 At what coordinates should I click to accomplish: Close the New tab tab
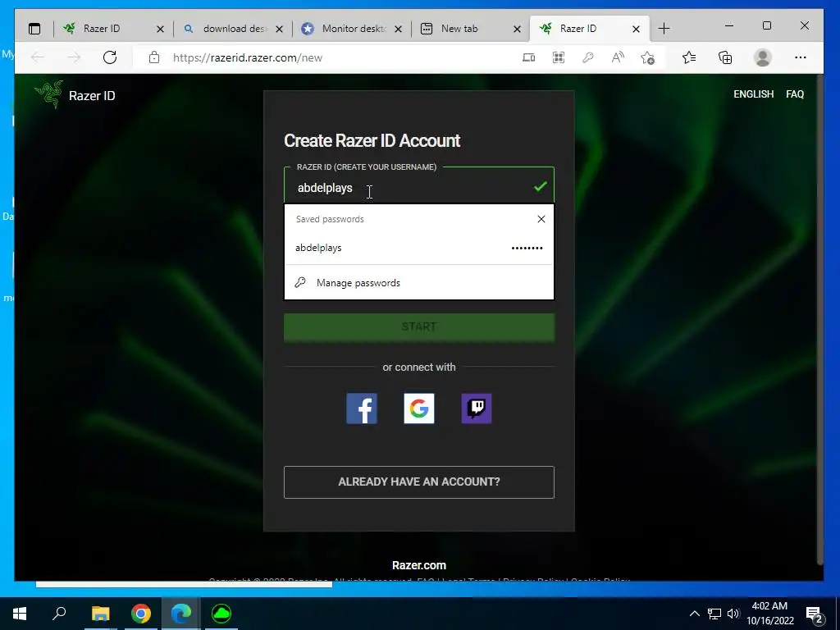click(517, 29)
